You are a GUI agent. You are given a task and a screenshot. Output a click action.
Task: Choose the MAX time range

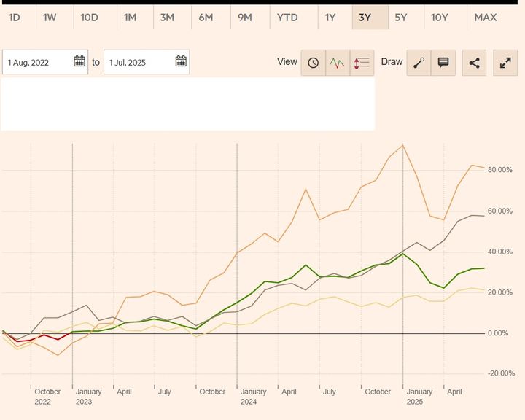coord(485,17)
